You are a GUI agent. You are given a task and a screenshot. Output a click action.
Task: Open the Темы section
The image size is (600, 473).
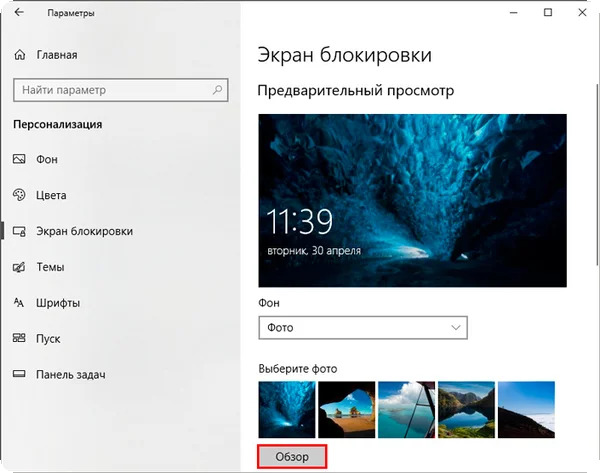click(x=50, y=267)
